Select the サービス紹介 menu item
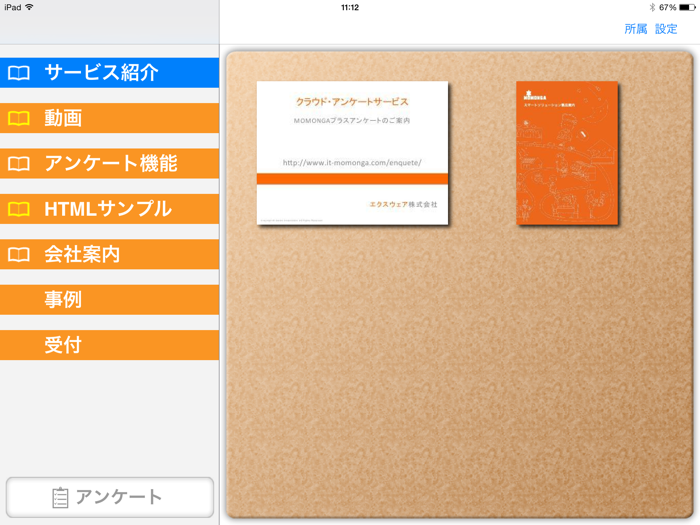700x525 pixels. click(109, 73)
